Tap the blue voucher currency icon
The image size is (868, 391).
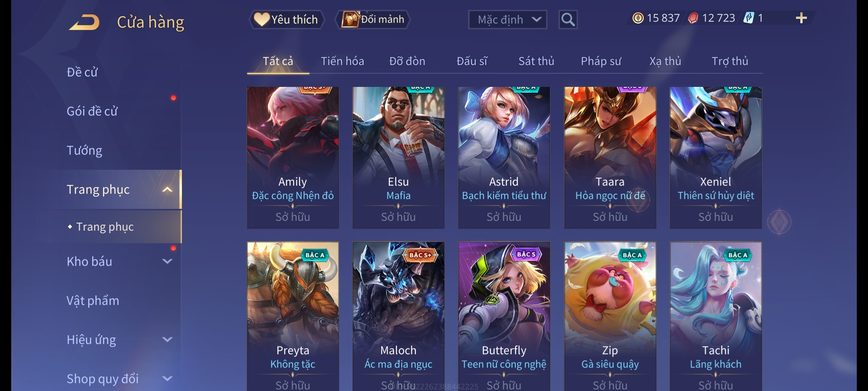749,18
